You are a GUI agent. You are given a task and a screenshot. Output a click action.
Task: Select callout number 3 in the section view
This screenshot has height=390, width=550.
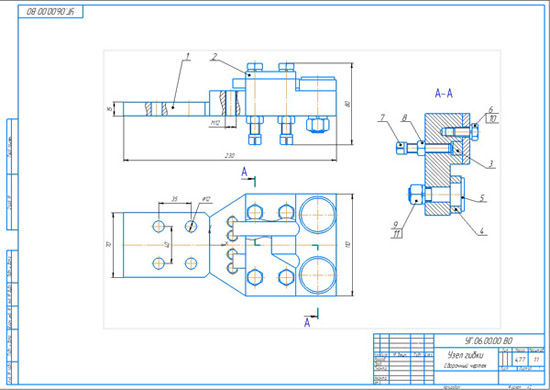tap(491, 163)
